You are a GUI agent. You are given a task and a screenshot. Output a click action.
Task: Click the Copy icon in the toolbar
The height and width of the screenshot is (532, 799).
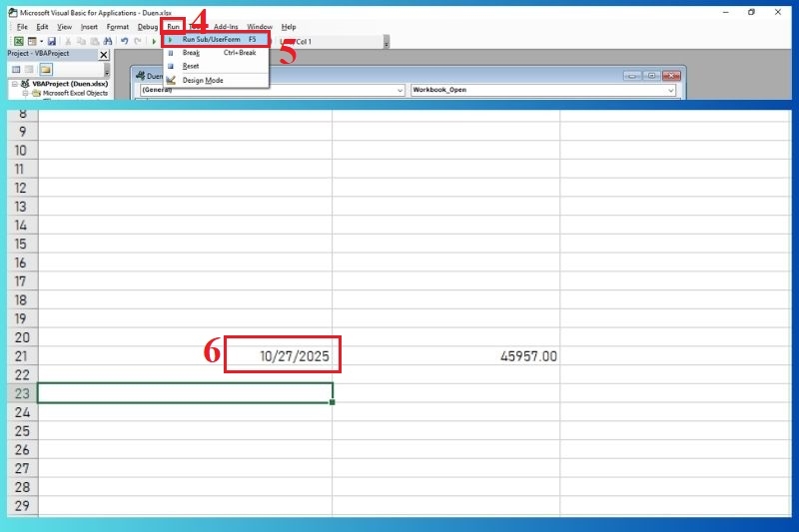coord(81,41)
